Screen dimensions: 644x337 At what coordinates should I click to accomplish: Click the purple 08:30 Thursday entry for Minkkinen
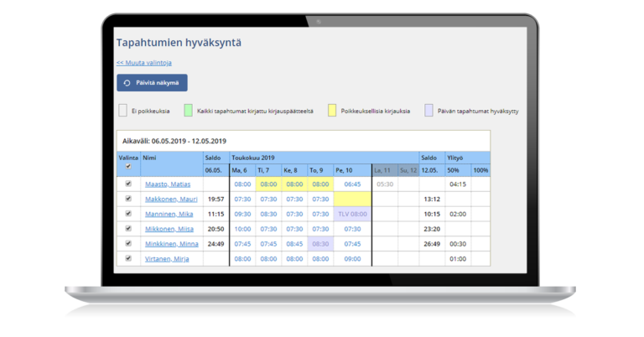point(320,244)
